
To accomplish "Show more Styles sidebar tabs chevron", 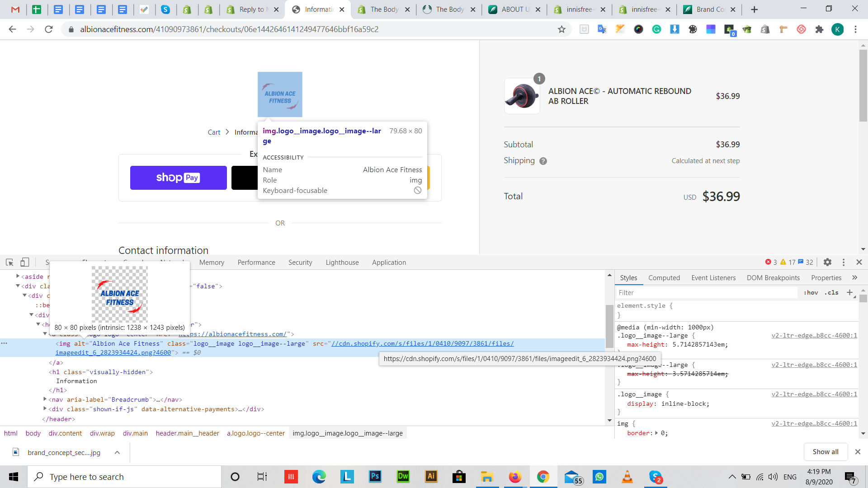I will pyautogui.click(x=854, y=277).
